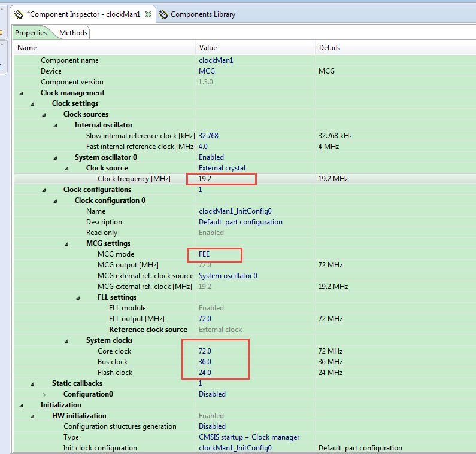
Task: Collapse the System oscillator 0 node
Action: [x=55, y=158]
